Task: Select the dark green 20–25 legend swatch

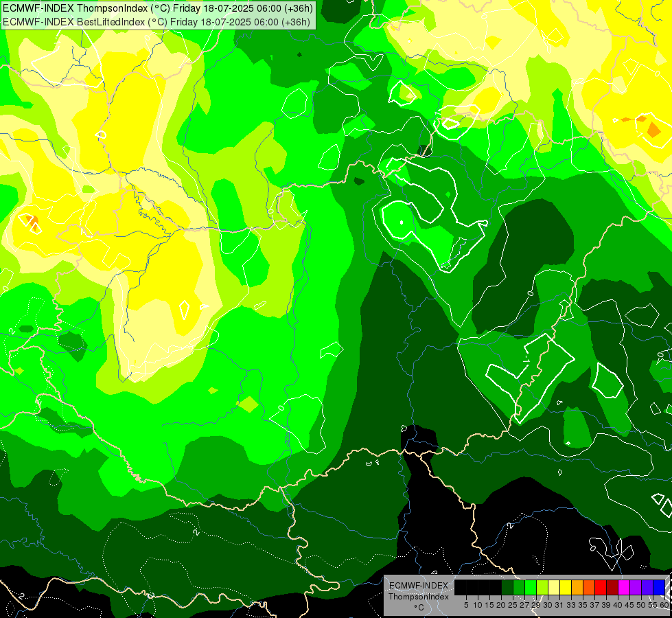Action: pos(507,587)
